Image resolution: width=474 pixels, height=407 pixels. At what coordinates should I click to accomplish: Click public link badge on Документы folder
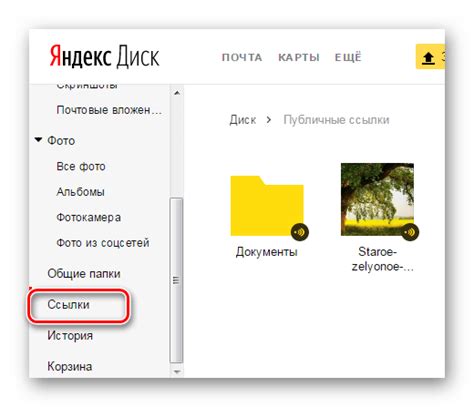coord(300,232)
